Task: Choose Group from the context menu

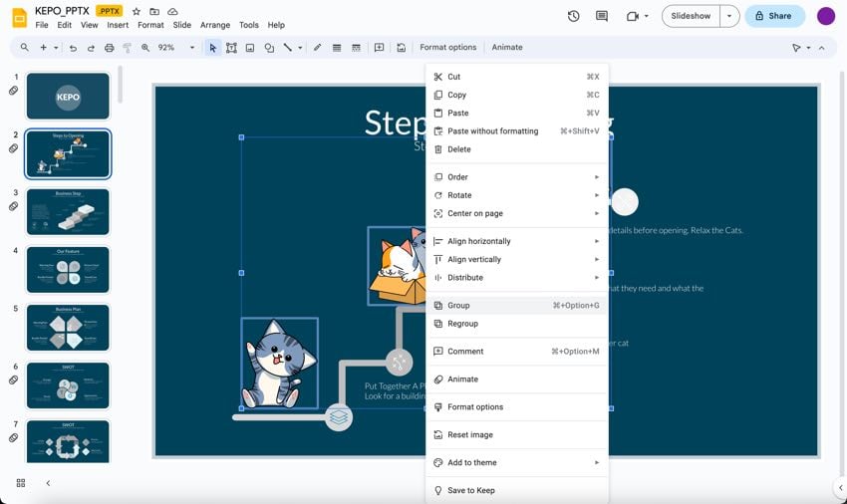Action: [x=458, y=306]
